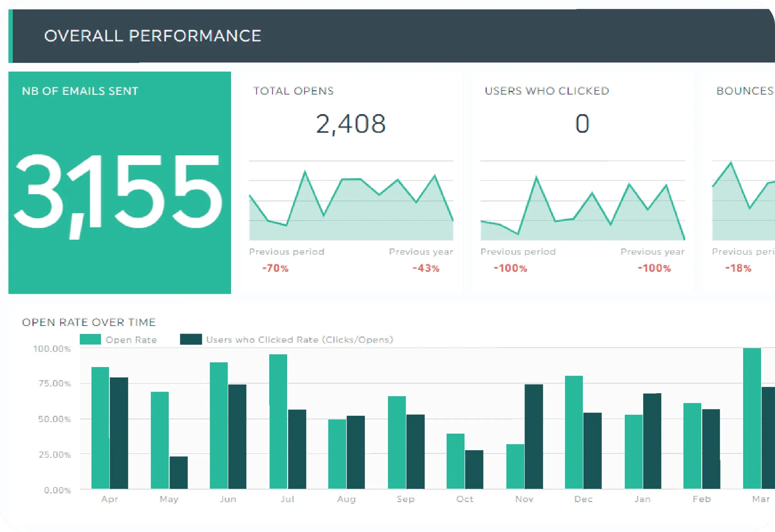Toggle the Users who Clicked Rate legend label
This screenshot has height=532, width=775.
[x=299, y=340]
